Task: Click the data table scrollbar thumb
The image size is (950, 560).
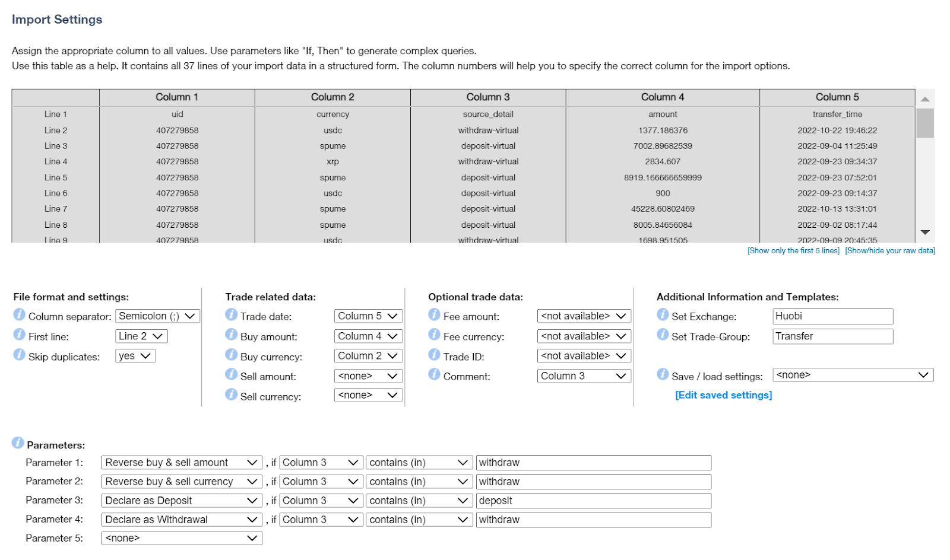Action: (x=925, y=123)
